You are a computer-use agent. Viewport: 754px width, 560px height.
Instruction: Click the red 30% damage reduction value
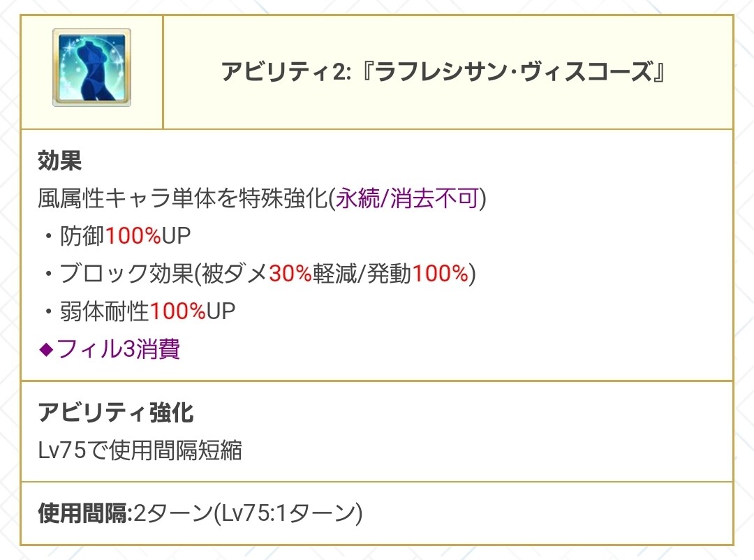290,274
